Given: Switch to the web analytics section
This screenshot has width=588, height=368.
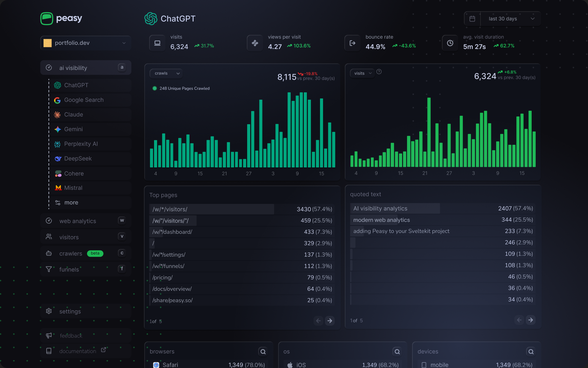Looking at the screenshot, I should [77, 221].
